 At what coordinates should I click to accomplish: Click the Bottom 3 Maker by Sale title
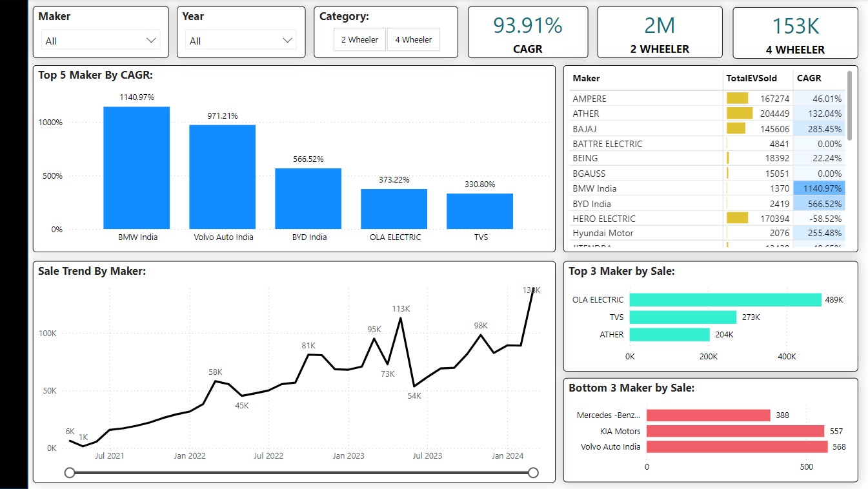click(x=632, y=388)
